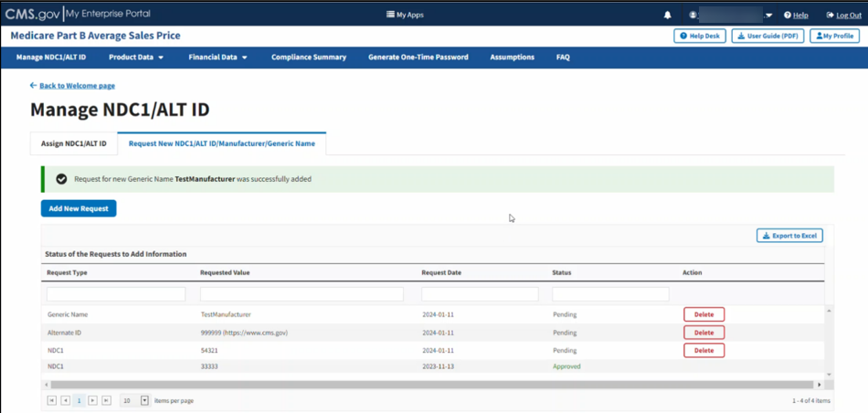Click the notifications bell icon
This screenshot has height=413, width=868.
pyautogui.click(x=667, y=15)
